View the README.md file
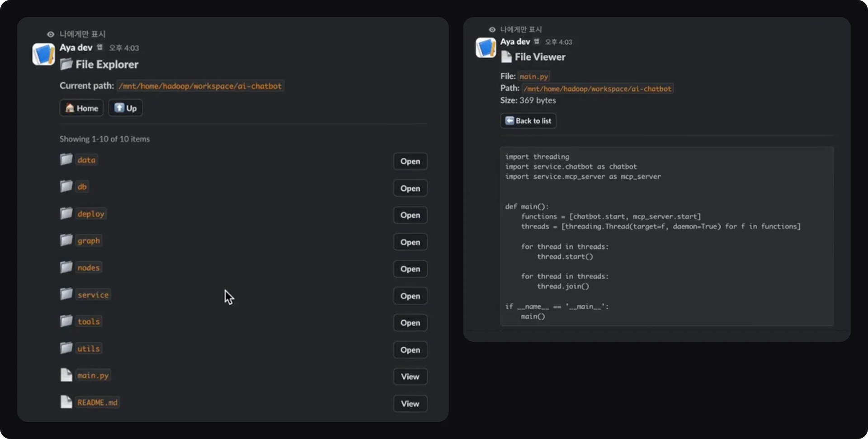Viewport: 868px width, 439px height. (x=410, y=404)
